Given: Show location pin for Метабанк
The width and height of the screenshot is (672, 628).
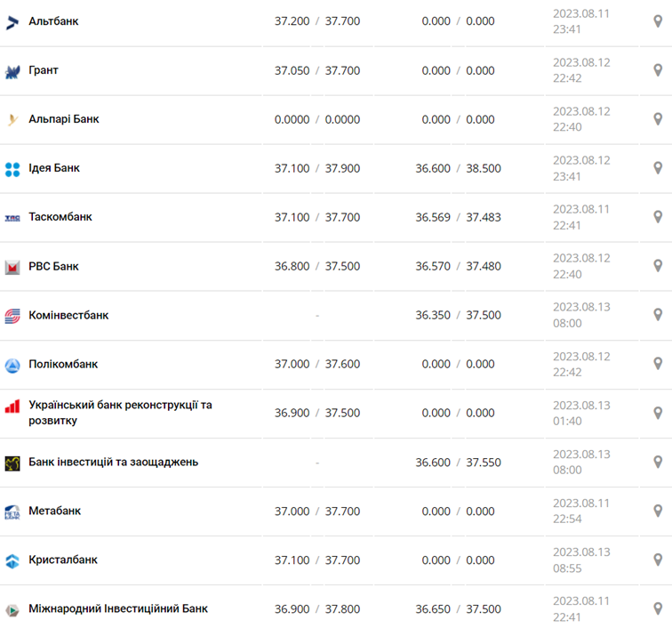Looking at the screenshot, I should pos(658,511).
